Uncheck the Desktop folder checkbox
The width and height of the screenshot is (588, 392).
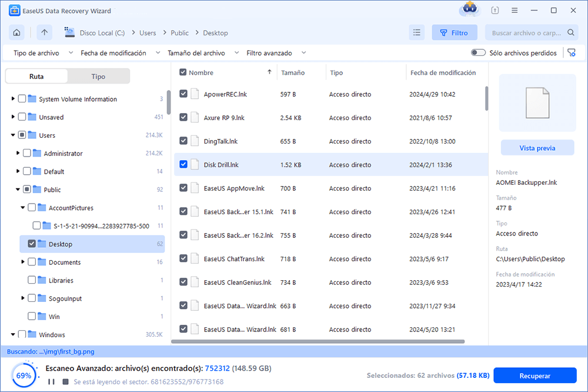[x=32, y=244]
